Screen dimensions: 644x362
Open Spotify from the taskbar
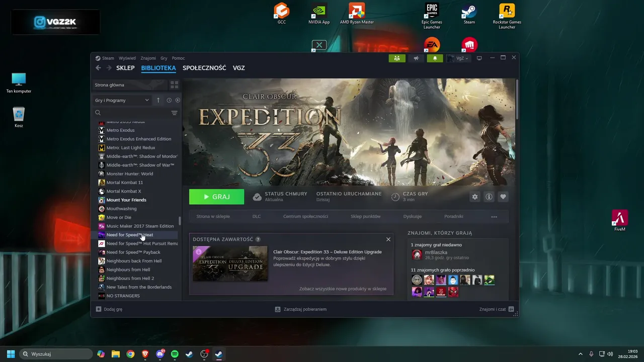tap(175, 354)
